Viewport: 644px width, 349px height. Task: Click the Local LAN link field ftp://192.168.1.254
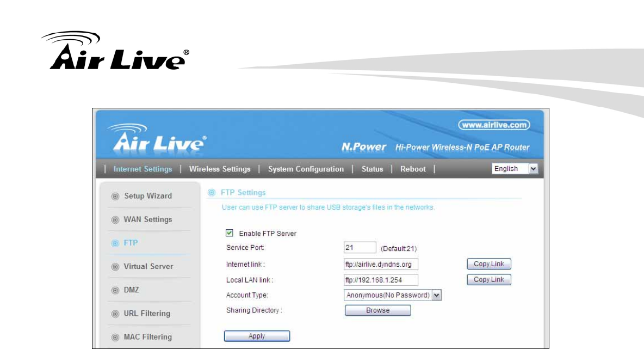pos(381,280)
